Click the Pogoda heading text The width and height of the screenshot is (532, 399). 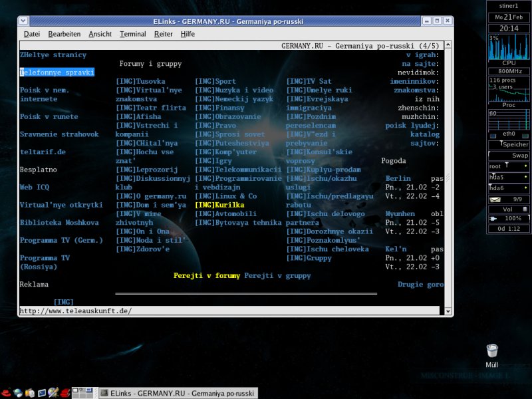[394, 161]
